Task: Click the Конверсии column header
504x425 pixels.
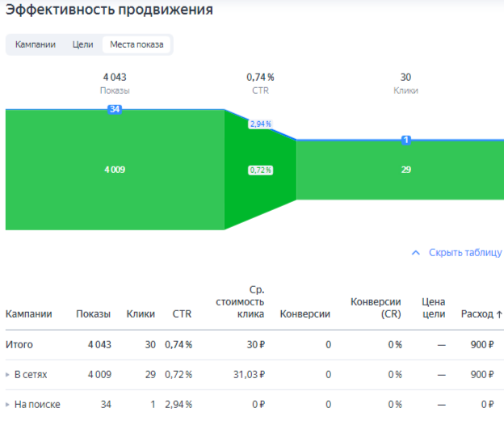Action: 305,313
